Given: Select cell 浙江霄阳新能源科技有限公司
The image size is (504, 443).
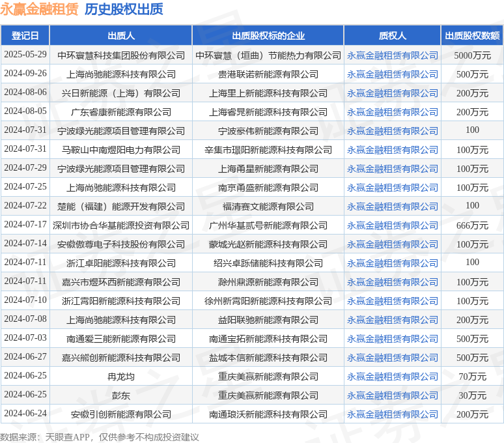Looking at the screenshot, I should [x=121, y=301].
